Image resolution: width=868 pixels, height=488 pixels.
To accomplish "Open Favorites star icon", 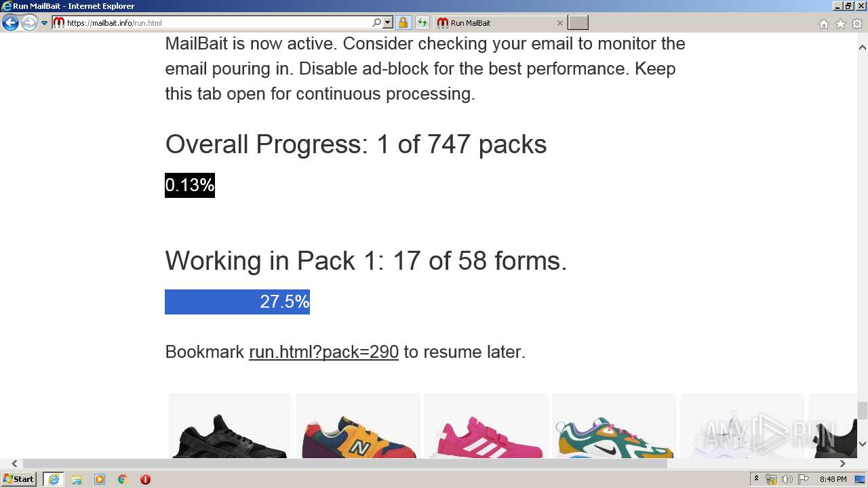I will point(840,24).
